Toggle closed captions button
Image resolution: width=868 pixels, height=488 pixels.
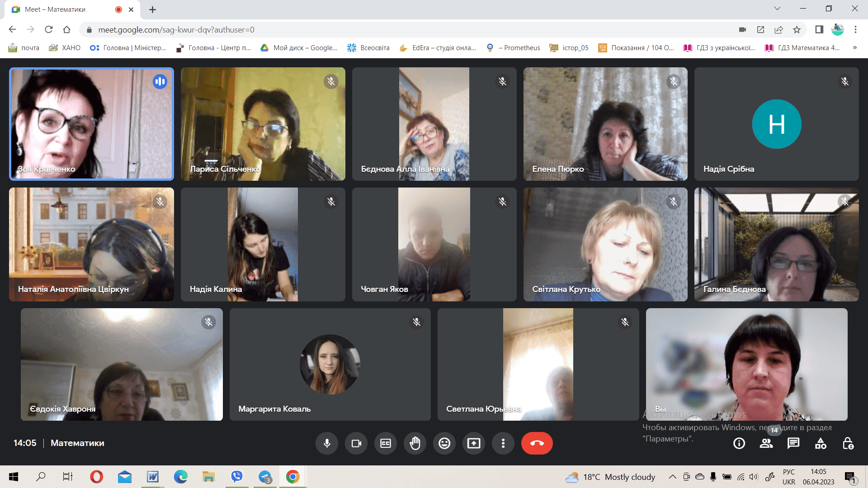(386, 443)
